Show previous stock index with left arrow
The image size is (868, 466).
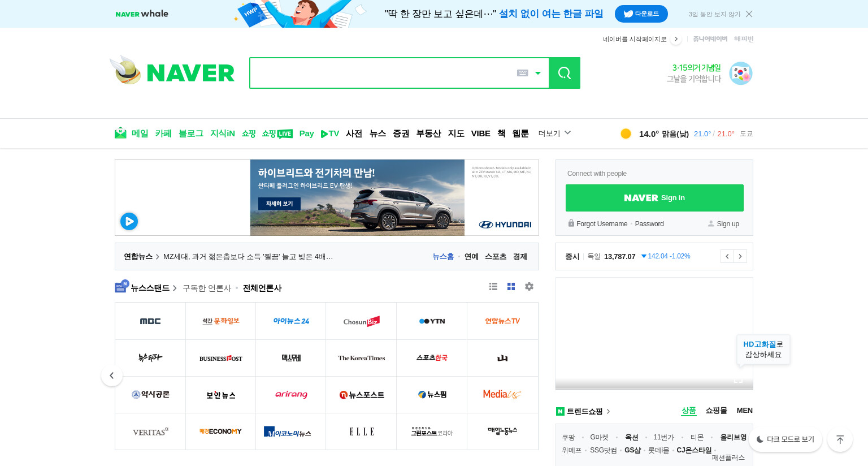click(x=727, y=256)
